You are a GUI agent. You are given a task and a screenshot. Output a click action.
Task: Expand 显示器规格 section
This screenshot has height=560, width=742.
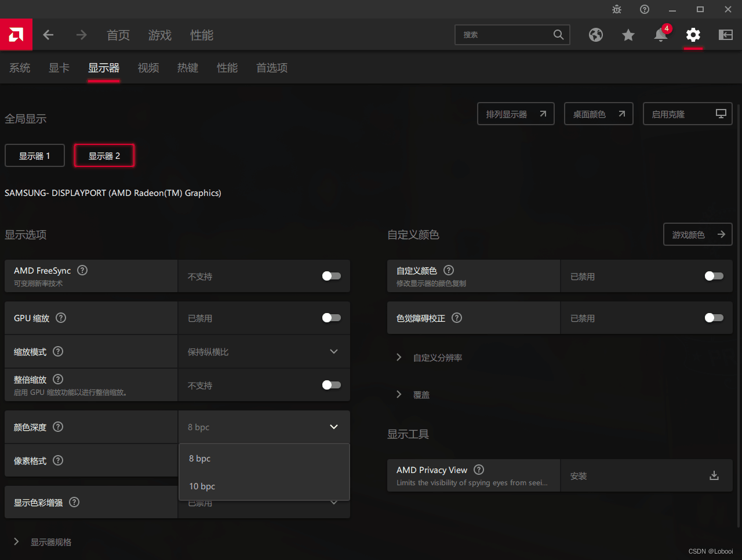point(43,542)
